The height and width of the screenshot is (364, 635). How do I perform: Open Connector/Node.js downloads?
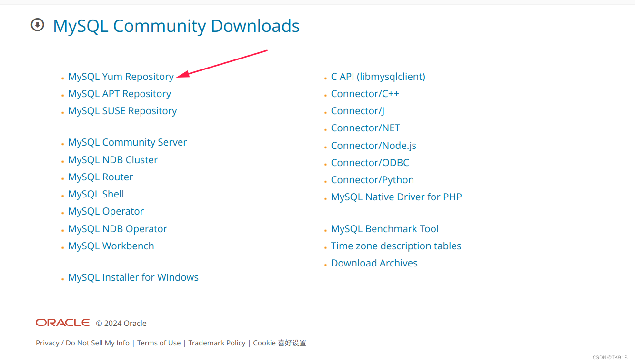pos(374,146)
